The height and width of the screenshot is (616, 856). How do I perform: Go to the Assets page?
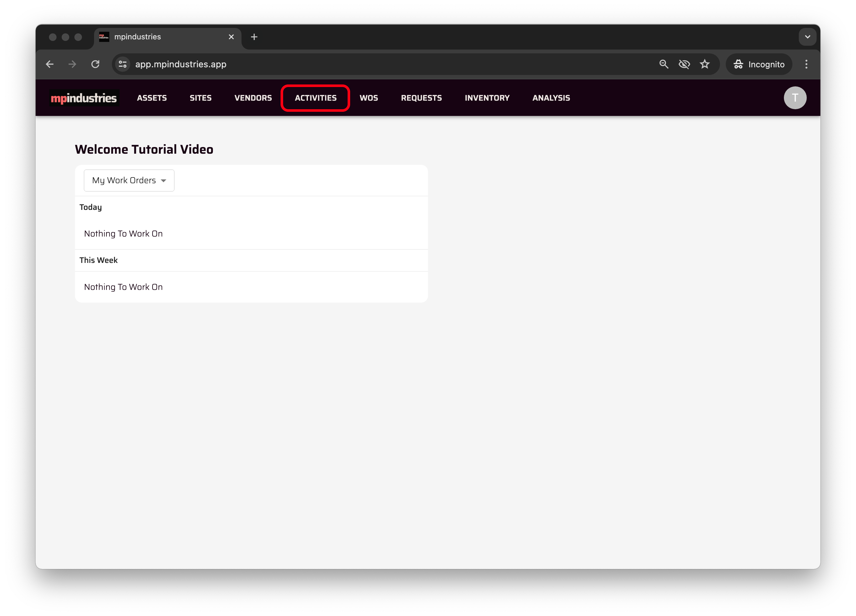click(152, 98)
